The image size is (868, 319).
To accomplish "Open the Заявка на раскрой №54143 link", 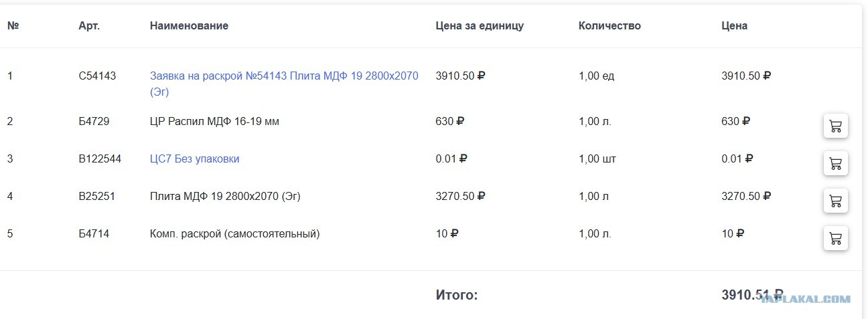I will (284, 84).
